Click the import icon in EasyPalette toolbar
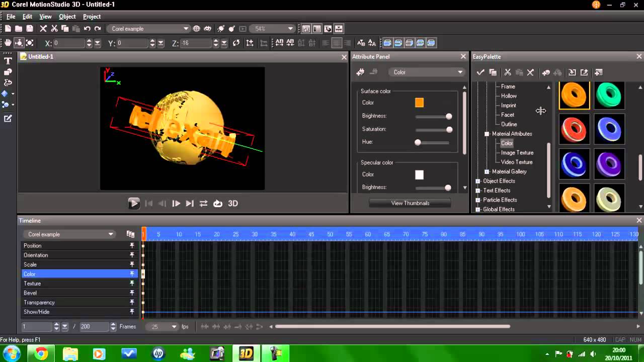The width and height of the screenshot is (644, 362). click(x=572, y=72)
